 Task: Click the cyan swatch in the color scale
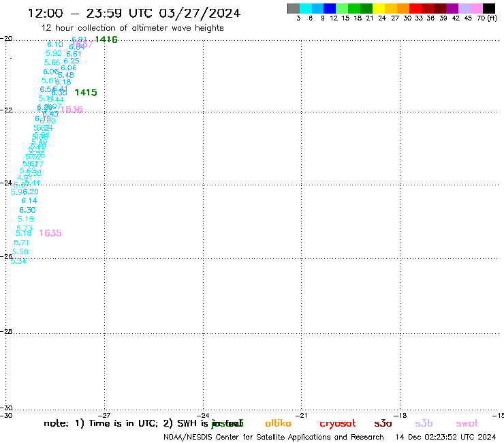point(306,8)
